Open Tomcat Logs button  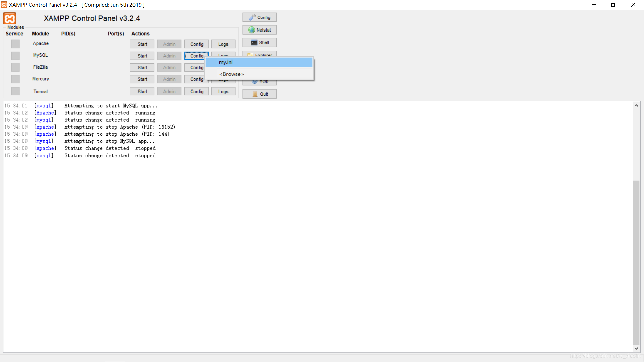[x=223, y=91]
